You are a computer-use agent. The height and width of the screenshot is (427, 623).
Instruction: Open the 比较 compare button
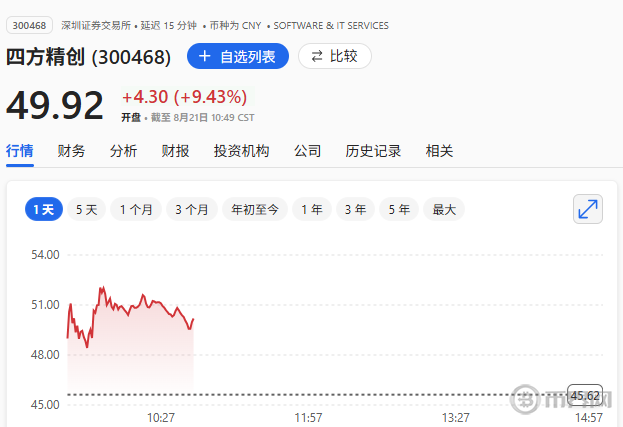335,56
